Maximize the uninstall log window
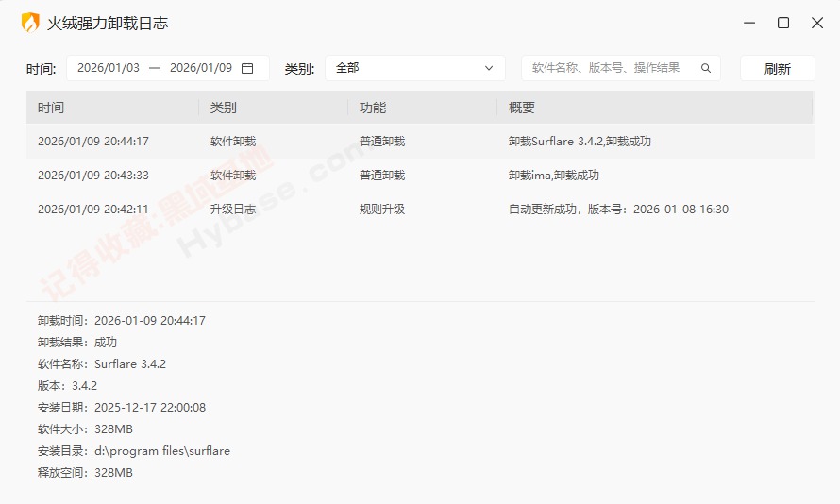Viewport: 840px width, 504px height. [783, 23]
